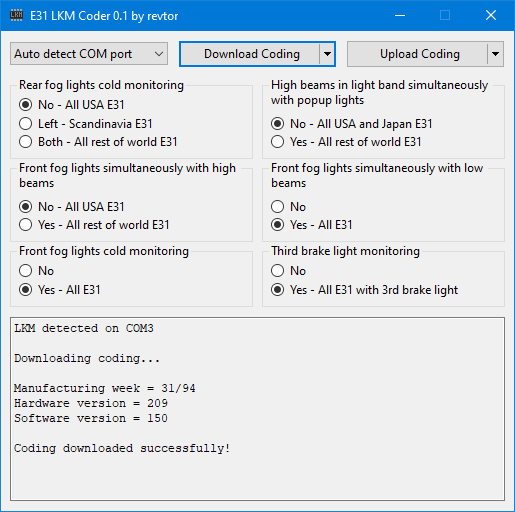
Task: Click 'Downloading coding...' log line
Action: [87, 358]
